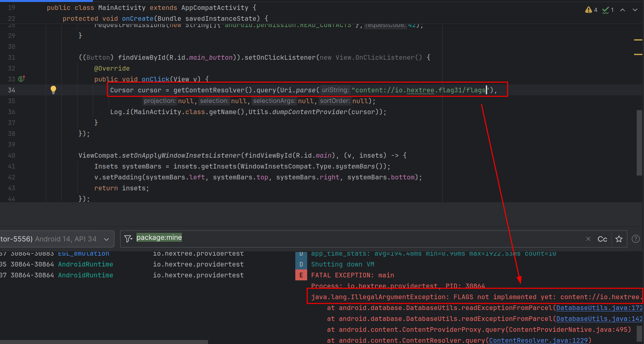
Task: Click the override gutter icon on line 33
Action: click(22, 79)
